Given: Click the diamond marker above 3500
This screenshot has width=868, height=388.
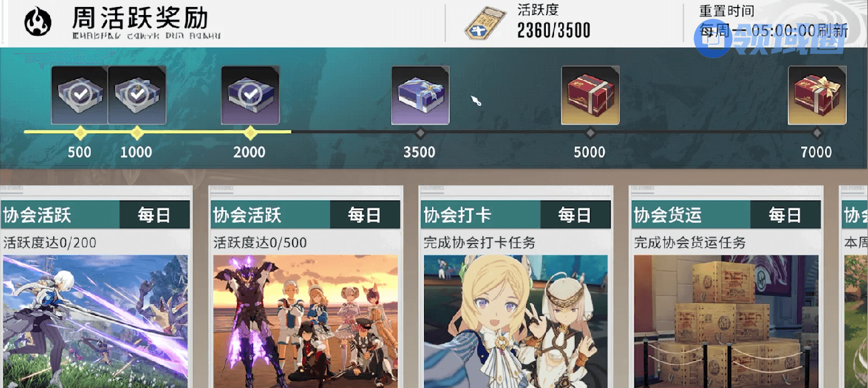Looking at the screenshot, I should (420, 133).
